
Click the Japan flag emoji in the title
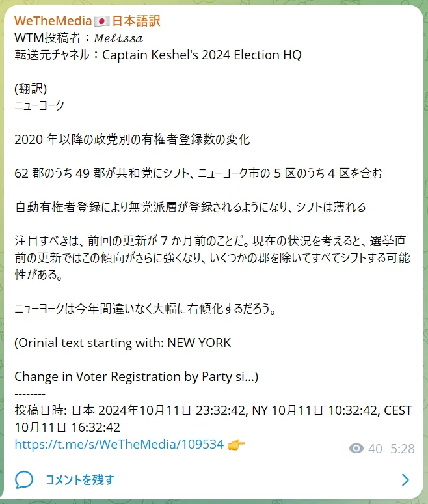[x=101, y=21]
